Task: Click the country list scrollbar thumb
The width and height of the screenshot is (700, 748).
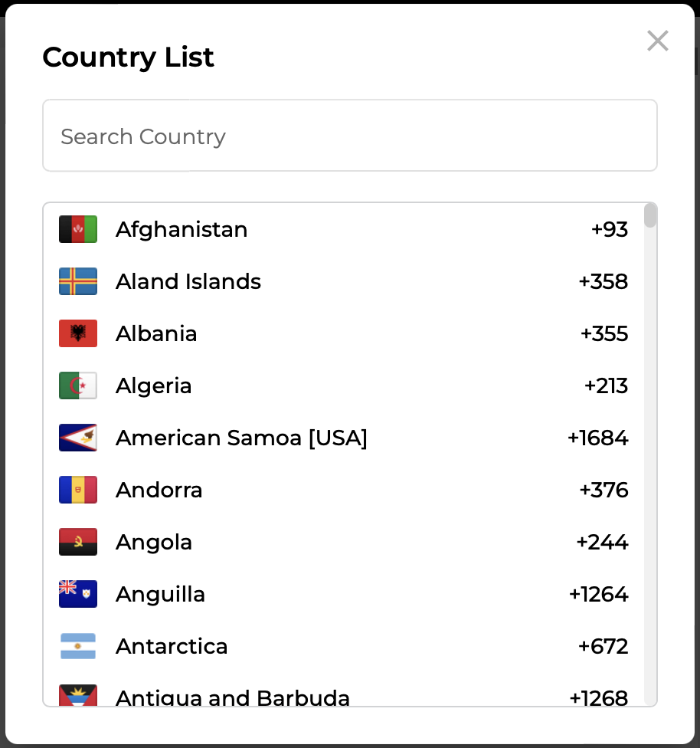Action: (650, 215)
